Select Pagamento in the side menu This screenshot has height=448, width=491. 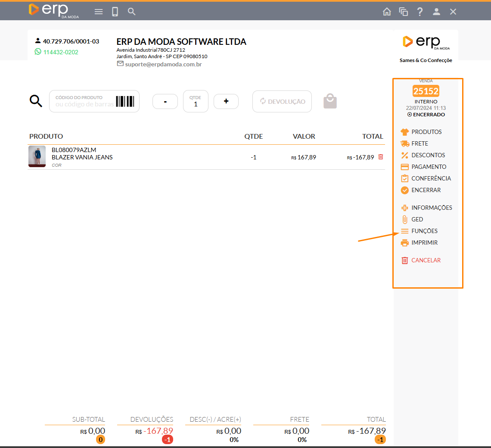coord(428,167)
